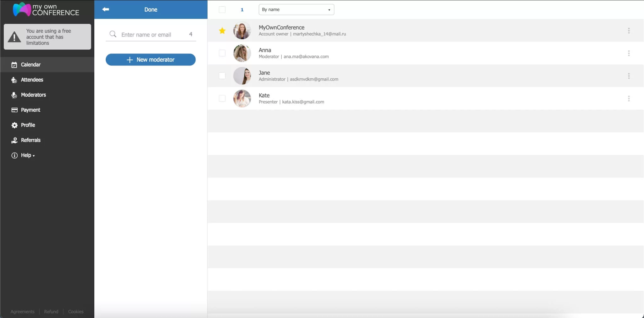Image resolution: width=644 pixels, height=318 pixels.
Task: Click the star next to MyOwnConference
Action: [x=222, y=31]
